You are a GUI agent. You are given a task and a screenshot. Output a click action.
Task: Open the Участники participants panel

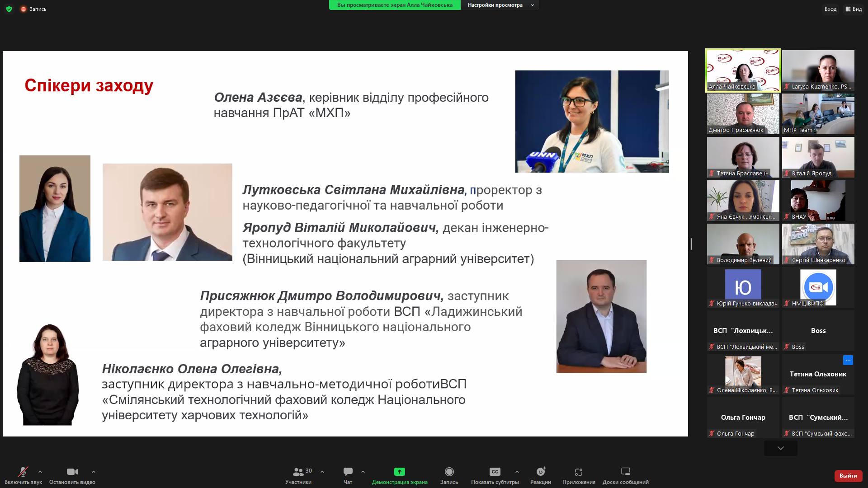(298, 476)
